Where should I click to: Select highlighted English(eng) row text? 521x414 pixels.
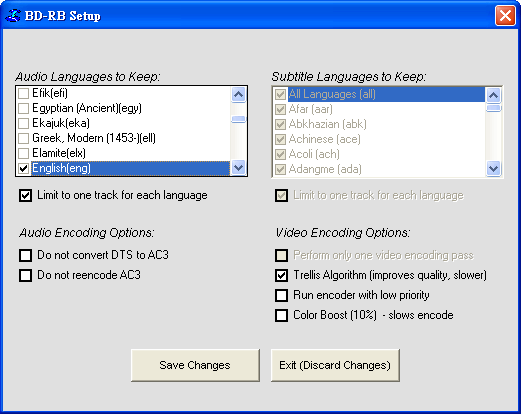click(x=61, y=168)
